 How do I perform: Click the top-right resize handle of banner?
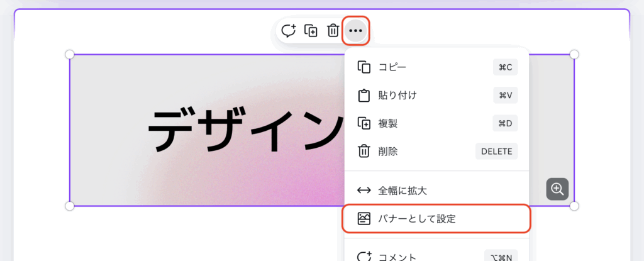574,55
